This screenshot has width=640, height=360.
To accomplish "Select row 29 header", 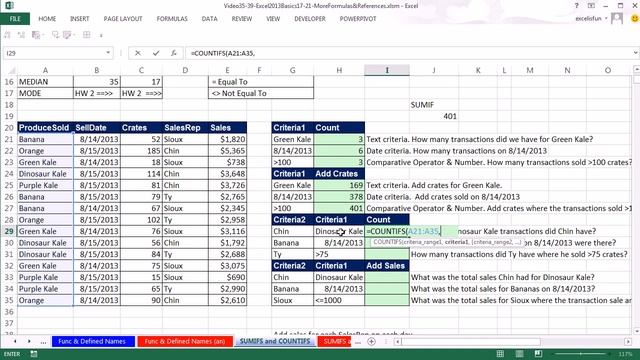I will pyautogui.click(x=9, y=231).
